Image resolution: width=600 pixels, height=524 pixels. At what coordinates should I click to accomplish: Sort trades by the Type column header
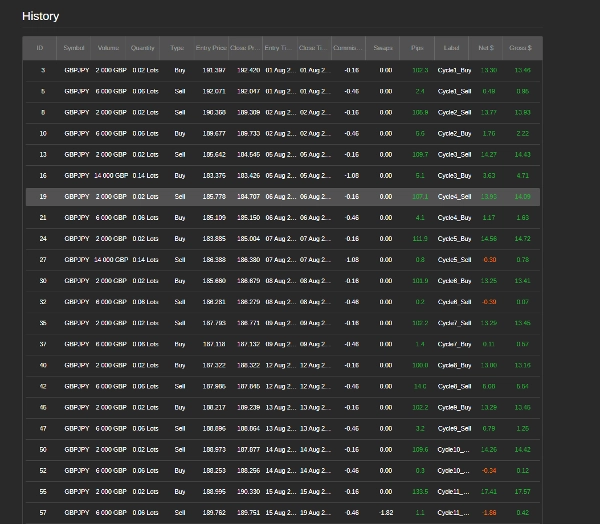[x=177, y=48]
